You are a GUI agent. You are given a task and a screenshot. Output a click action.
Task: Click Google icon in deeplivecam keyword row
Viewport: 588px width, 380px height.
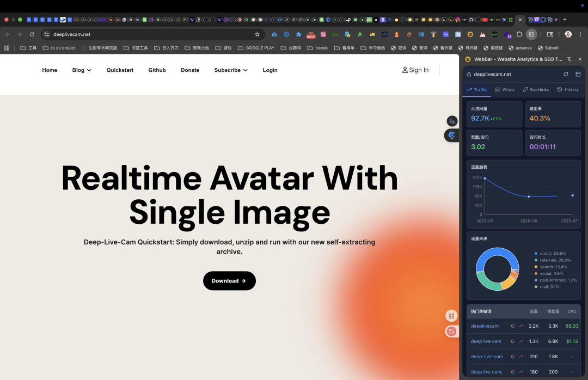(x=513, y=326)
